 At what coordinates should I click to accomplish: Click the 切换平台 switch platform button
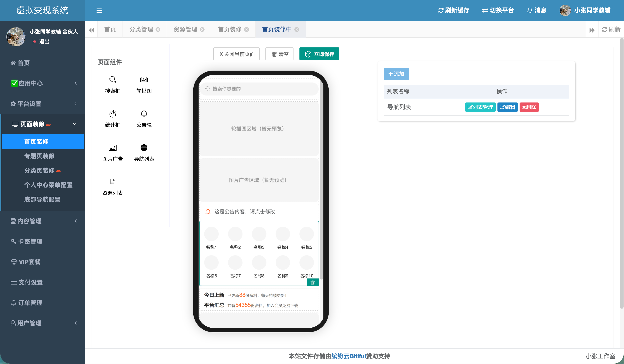click(498, 10)
